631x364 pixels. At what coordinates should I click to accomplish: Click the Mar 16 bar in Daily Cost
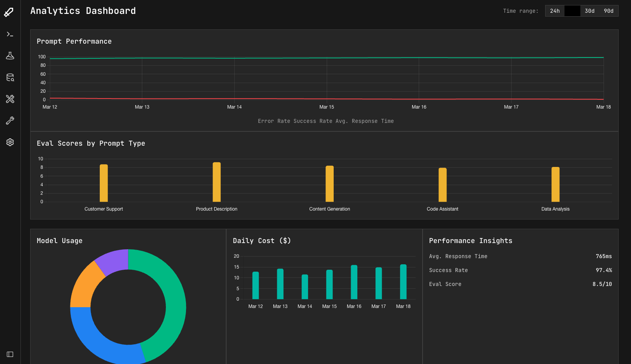click(354, 282)
